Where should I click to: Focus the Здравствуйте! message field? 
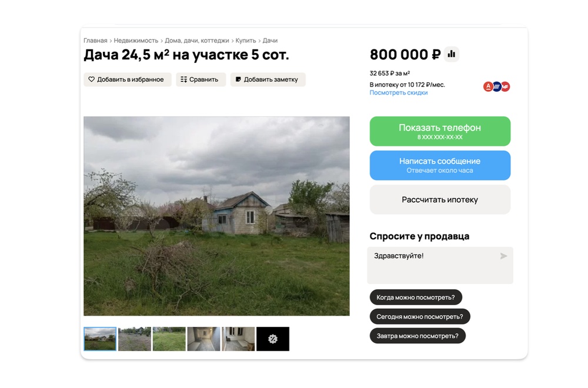pyautogui.click(x=440, y=265)
